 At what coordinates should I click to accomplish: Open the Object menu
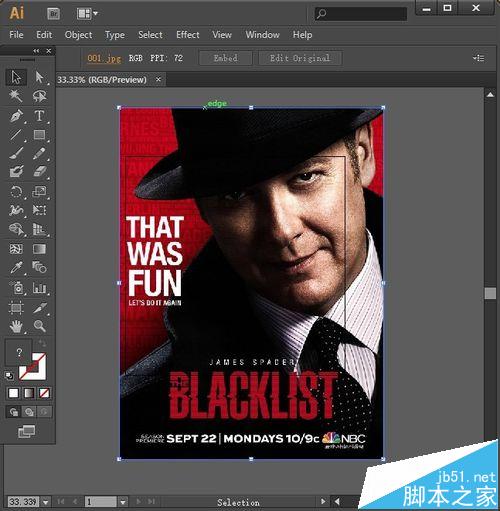(x=78, y=35)
